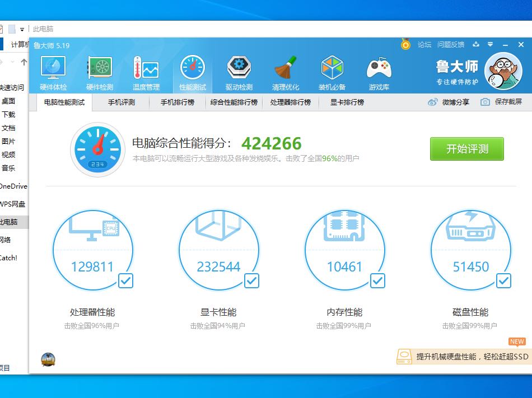Click 击败全国96%用户 under processor
This screenshot has height=398, width=532.
(x=92, y=326)
